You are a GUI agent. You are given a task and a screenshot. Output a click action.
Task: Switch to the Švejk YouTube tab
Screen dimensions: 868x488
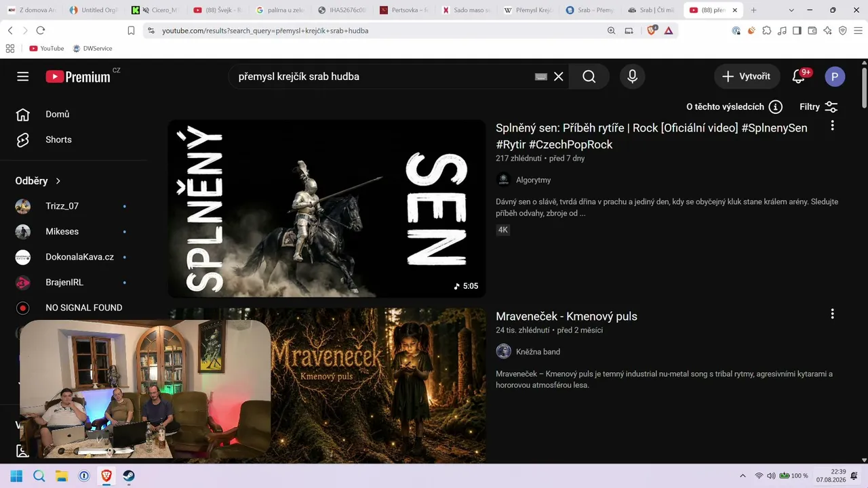pos(218,10)
